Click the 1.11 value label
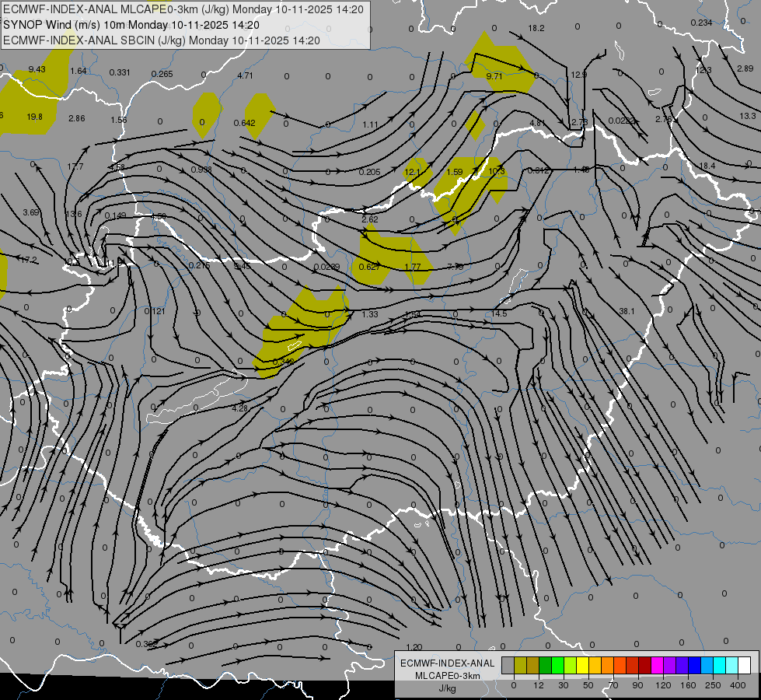Viewport: 761px width, 700px height. (x=370, y=124)
